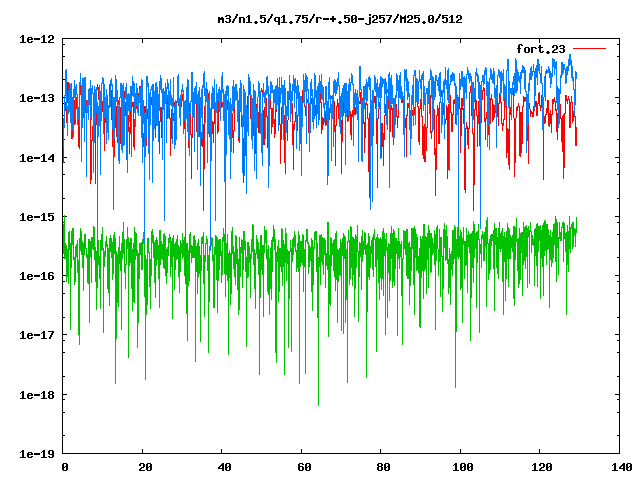Screen dimensions: 640x480
Task: Click the x-axis label 0
Action: pyautogui.click(x=64, y=467)
